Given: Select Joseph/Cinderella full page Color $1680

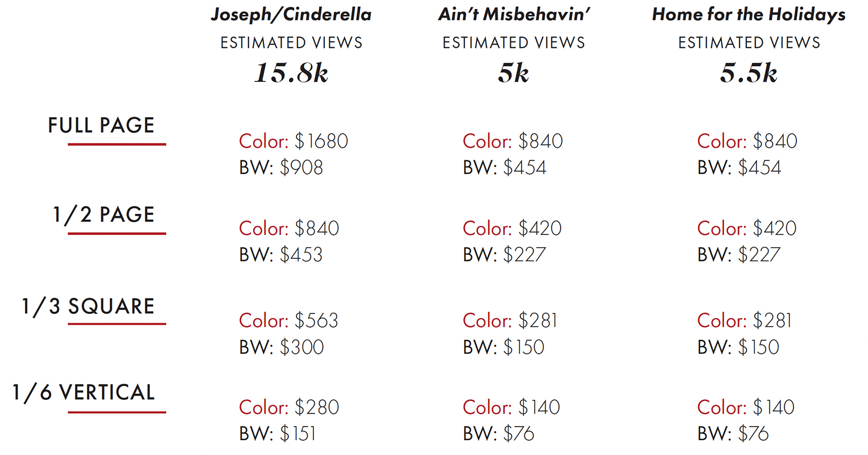Looking at the screenshot, I should 294,141.
